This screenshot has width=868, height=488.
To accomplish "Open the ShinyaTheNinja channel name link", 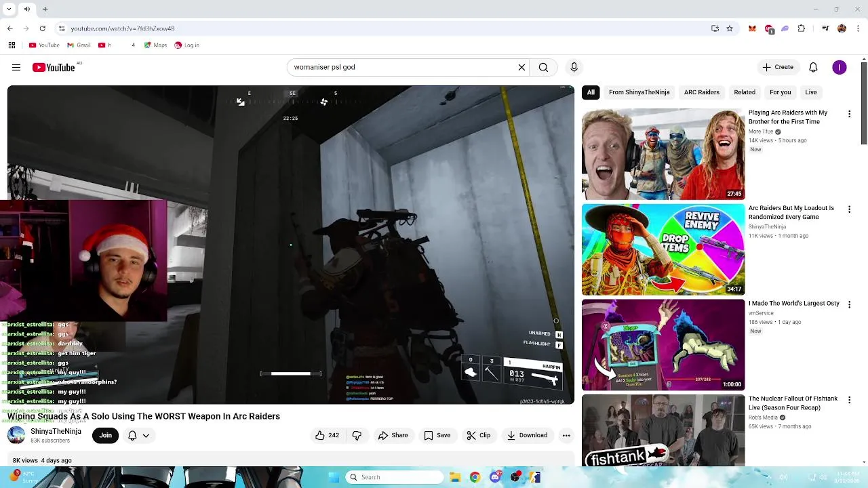I will coord(56,431).
